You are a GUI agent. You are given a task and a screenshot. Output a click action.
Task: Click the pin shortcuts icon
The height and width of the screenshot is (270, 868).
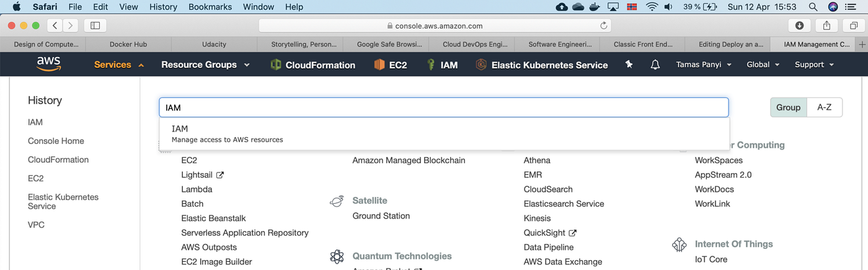point(629,65)
